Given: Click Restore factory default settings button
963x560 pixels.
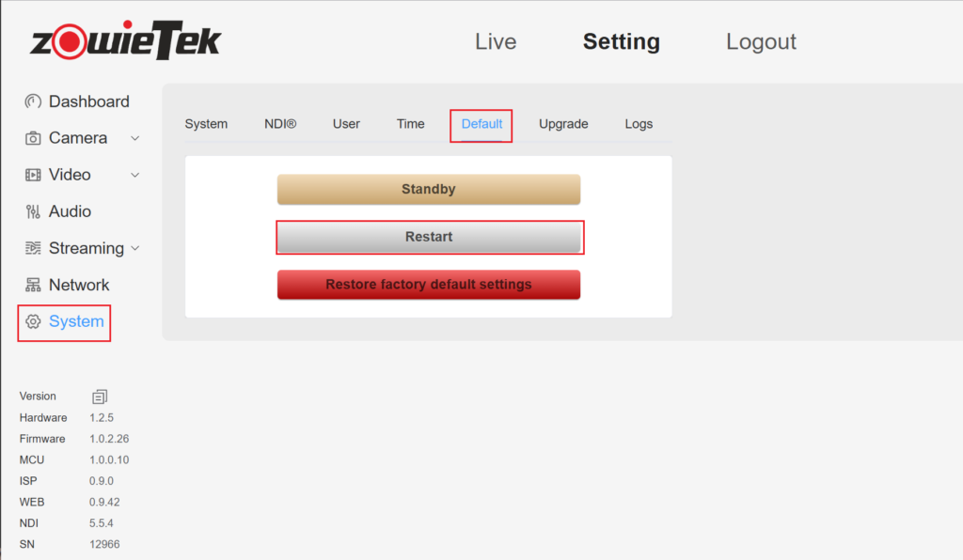Looking at the screenshot, I should pos(429,285).
